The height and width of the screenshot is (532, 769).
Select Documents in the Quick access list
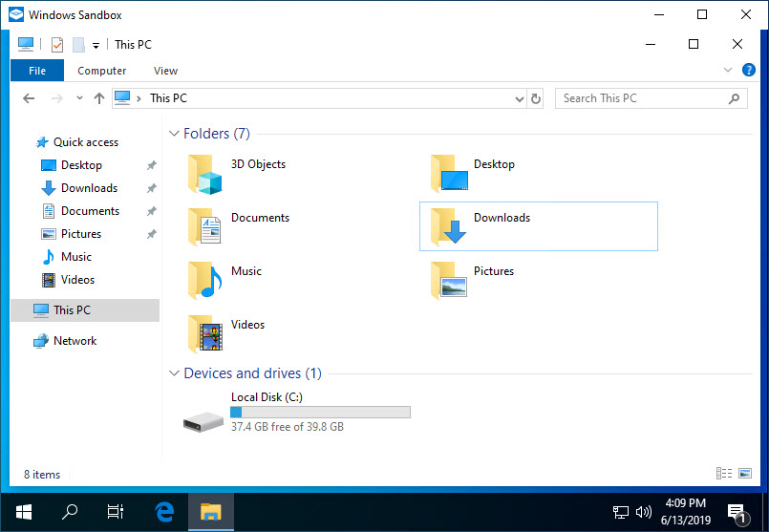(x=90, y=211)
